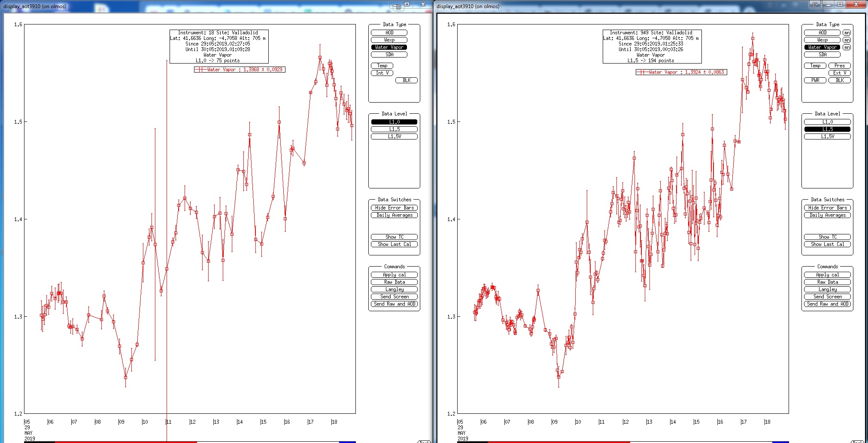Toggle Show TC in right window
This screenshot has width=868, height=443.
pos(827,237)
